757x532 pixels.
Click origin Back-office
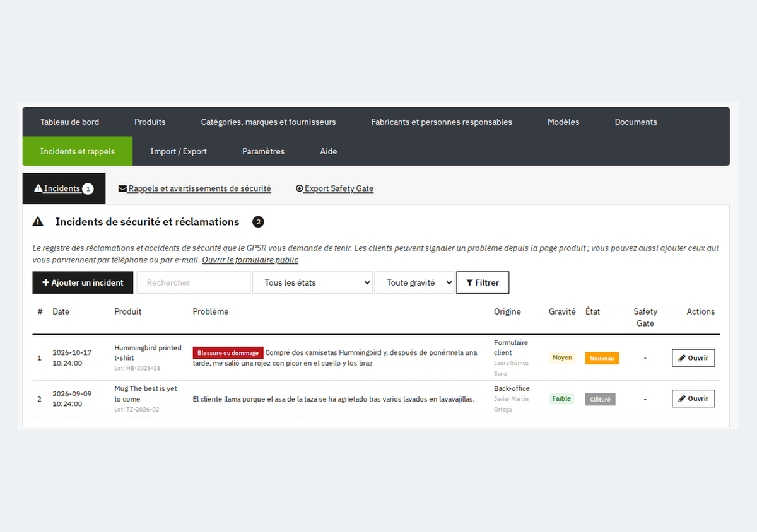pos(512,388)
